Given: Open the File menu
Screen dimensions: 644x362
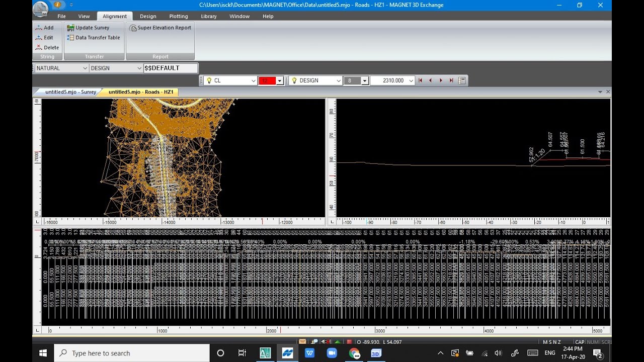Looking at the screenshot, I should point(61,16).
